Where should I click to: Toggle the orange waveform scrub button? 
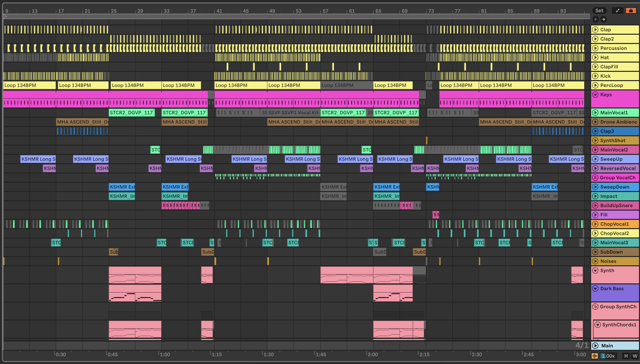595,356
